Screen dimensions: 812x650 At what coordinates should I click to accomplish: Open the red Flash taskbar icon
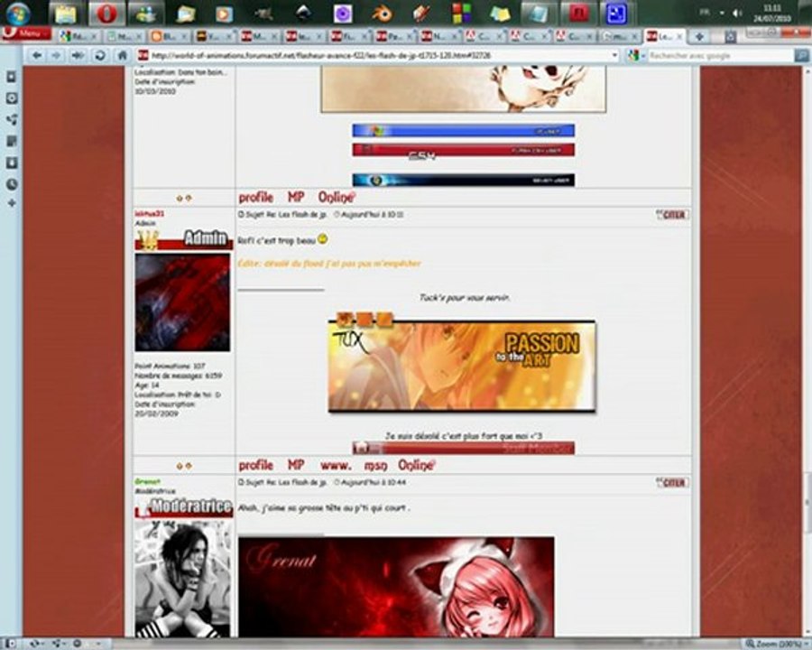578,14
